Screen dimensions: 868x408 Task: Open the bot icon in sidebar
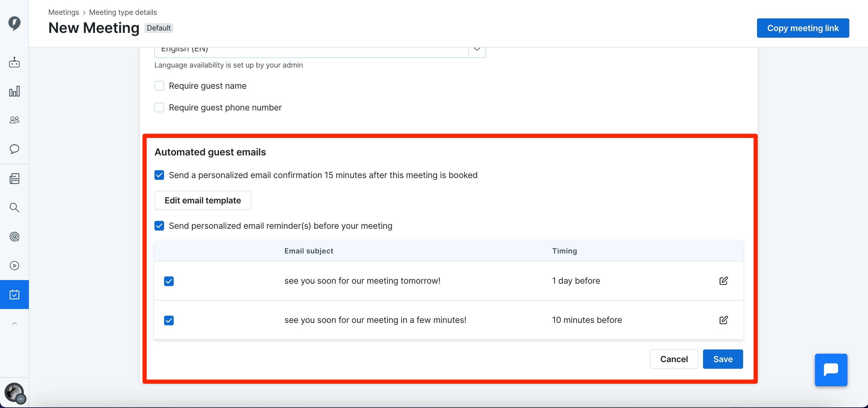coord(14,63)
